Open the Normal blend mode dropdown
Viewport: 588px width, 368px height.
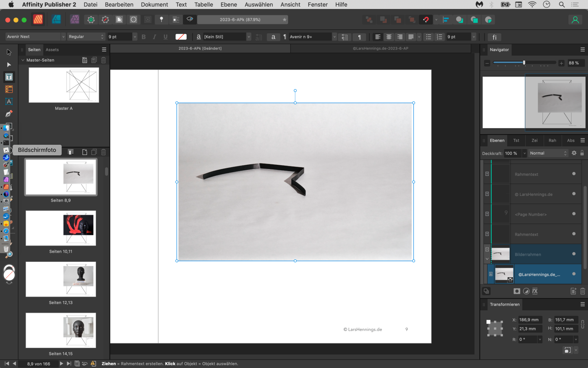coord(548,153)
